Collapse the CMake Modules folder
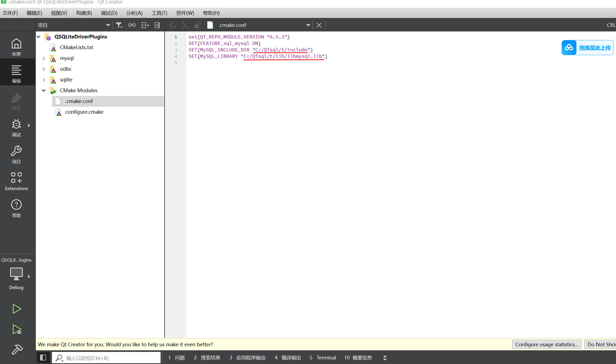616x364 pixels. (44, 90)
